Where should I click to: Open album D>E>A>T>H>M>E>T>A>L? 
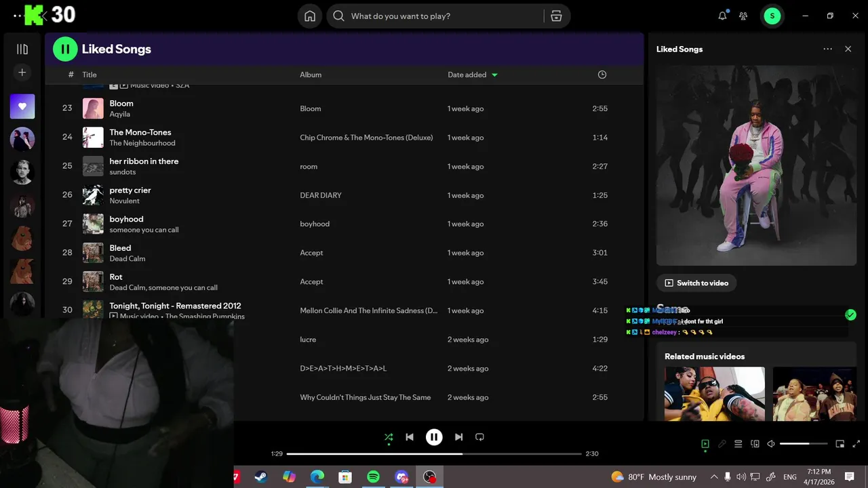pyautogui.click(x=343, y=369)
